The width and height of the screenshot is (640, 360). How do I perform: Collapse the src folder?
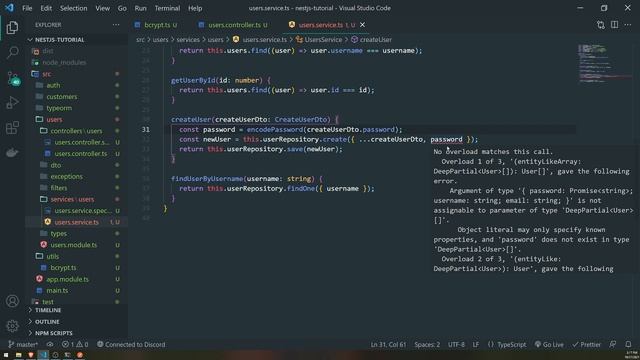47,74
